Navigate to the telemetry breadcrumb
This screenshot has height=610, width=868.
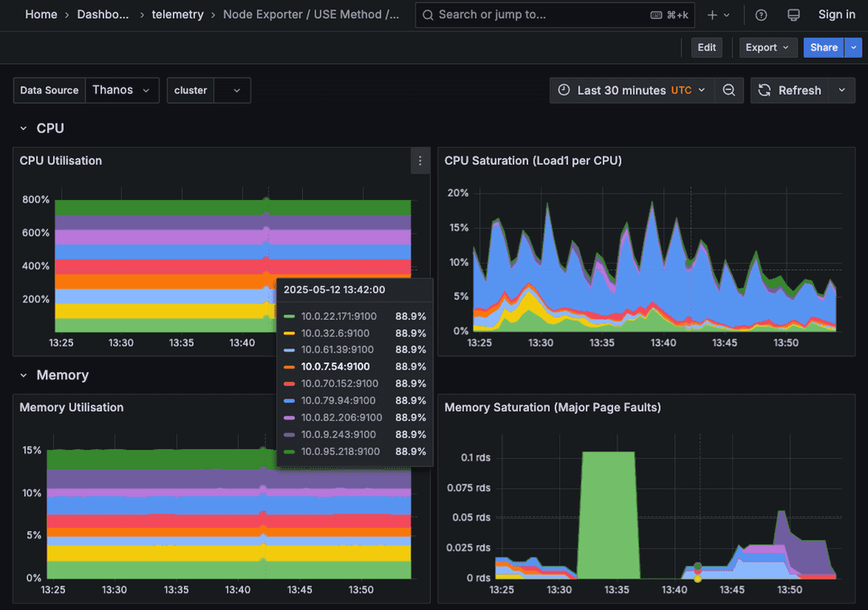(x=178, y=14)
